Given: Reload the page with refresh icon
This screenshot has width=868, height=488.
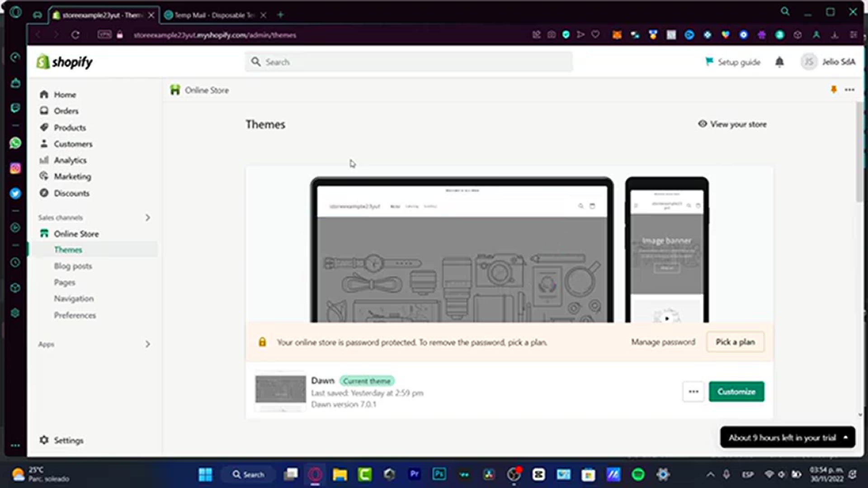Looking at the screenshot, I should pos(75,35).
